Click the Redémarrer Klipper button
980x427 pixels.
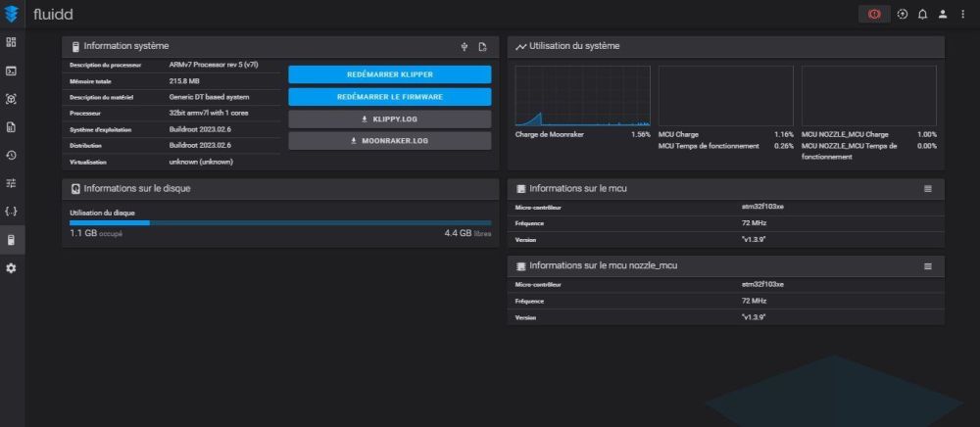pos(390,74)
